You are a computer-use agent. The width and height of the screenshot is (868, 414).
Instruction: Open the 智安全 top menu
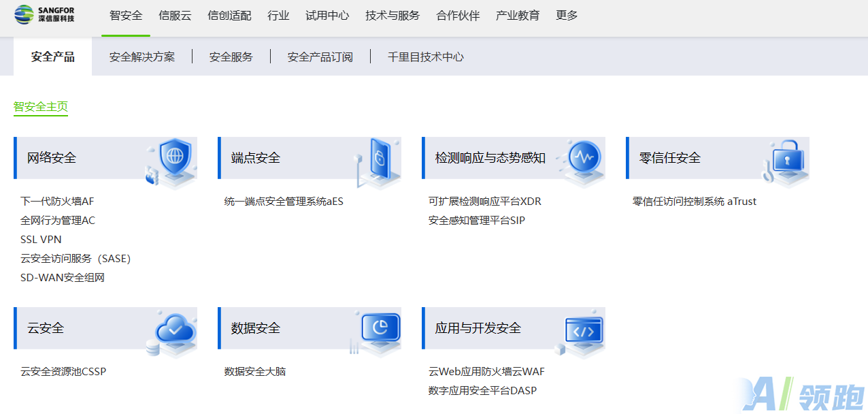[126, 15]
